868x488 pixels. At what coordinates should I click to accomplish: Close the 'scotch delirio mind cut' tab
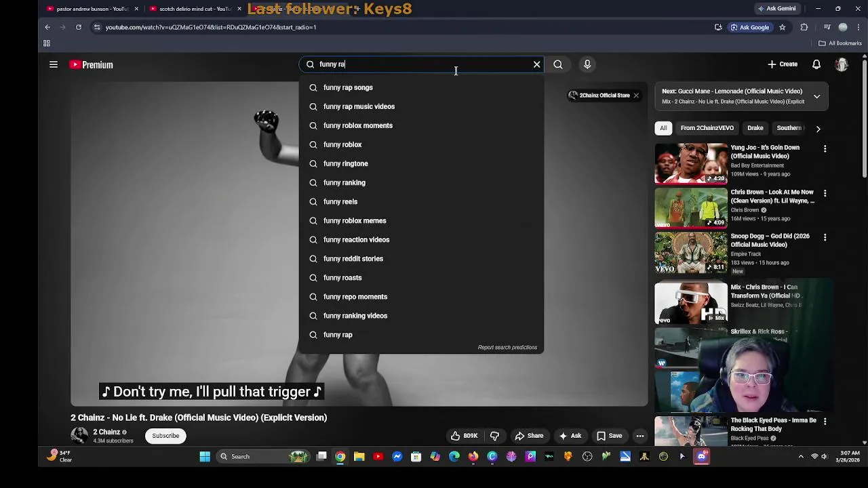[x=239, y=9]
